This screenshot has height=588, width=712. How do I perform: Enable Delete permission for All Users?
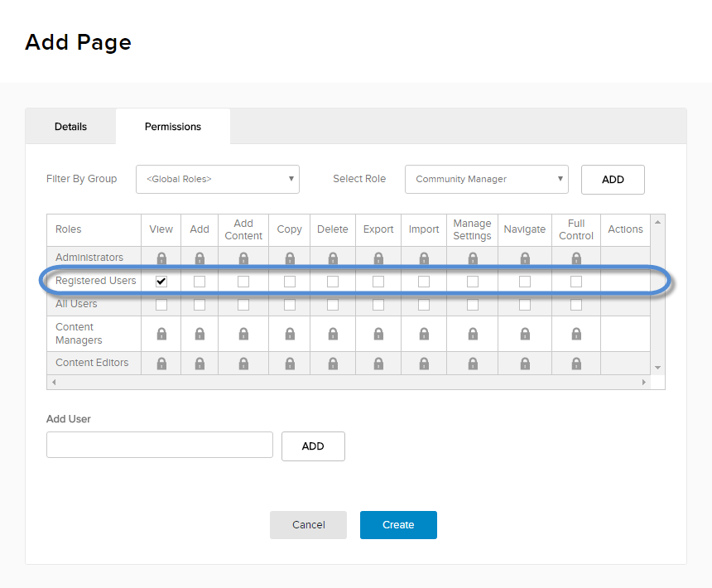pos(333,305)
